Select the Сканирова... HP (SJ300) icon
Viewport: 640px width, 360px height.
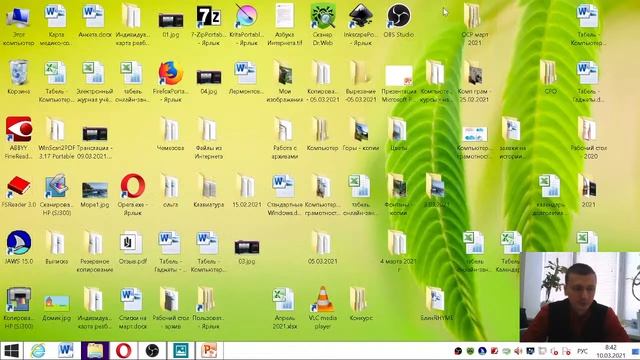(x=56, y=187)
